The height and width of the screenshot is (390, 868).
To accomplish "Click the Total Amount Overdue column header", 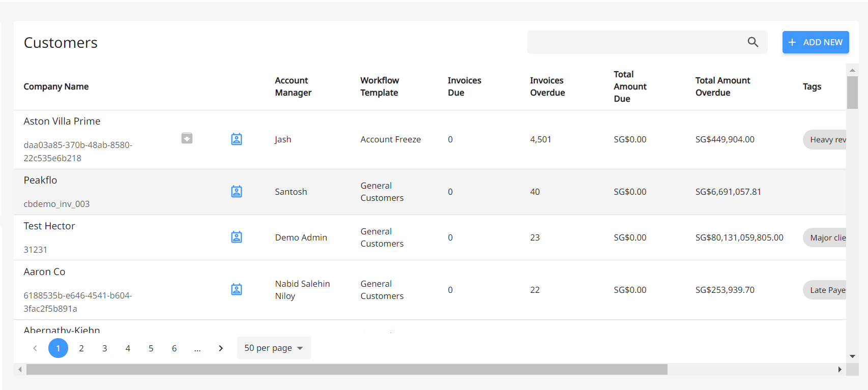I will 722,86.
